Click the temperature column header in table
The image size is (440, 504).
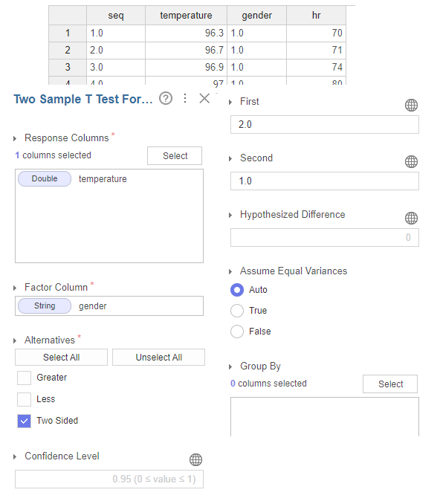[186, 16]
